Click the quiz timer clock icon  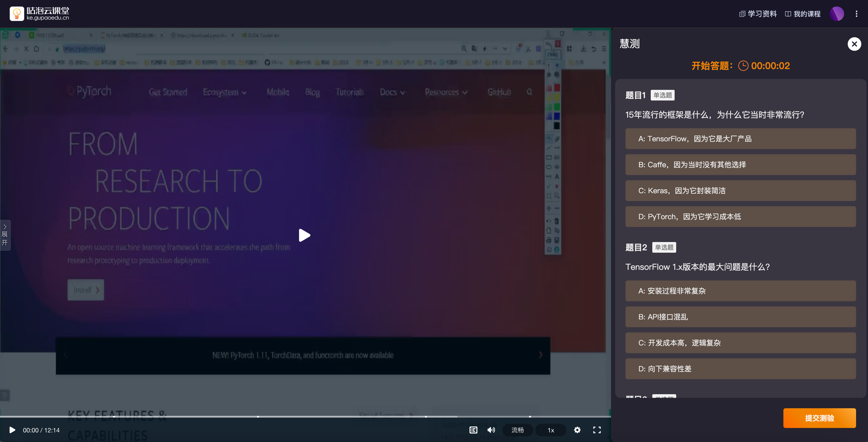[743, 66]
